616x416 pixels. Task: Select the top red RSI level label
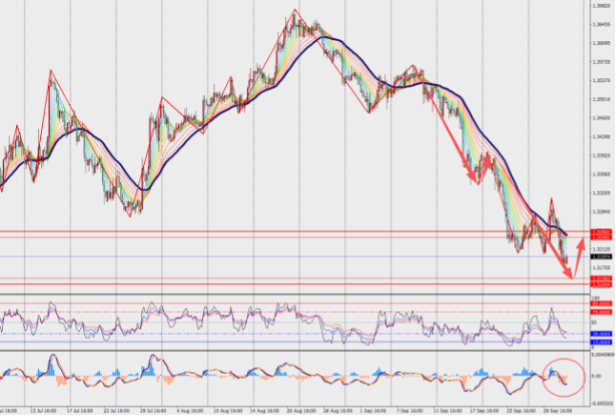coord(601,304)
